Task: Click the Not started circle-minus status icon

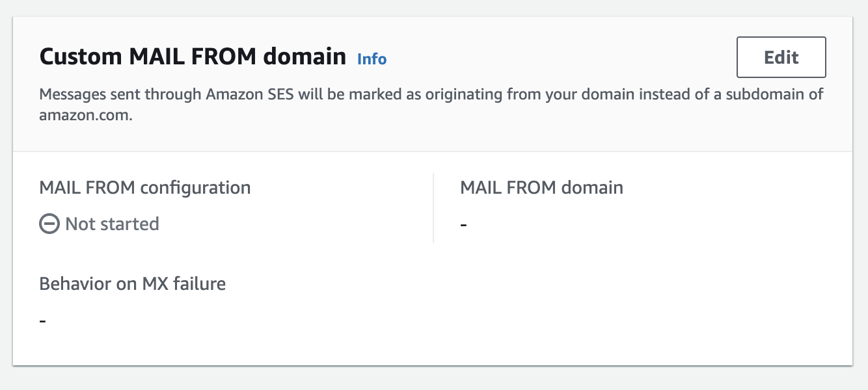Action: 49,224
